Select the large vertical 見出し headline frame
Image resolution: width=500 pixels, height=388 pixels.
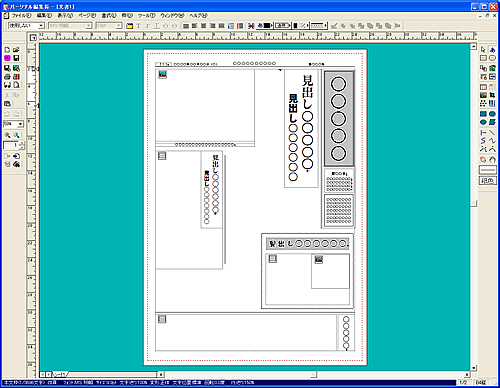[x=301, y=128]
